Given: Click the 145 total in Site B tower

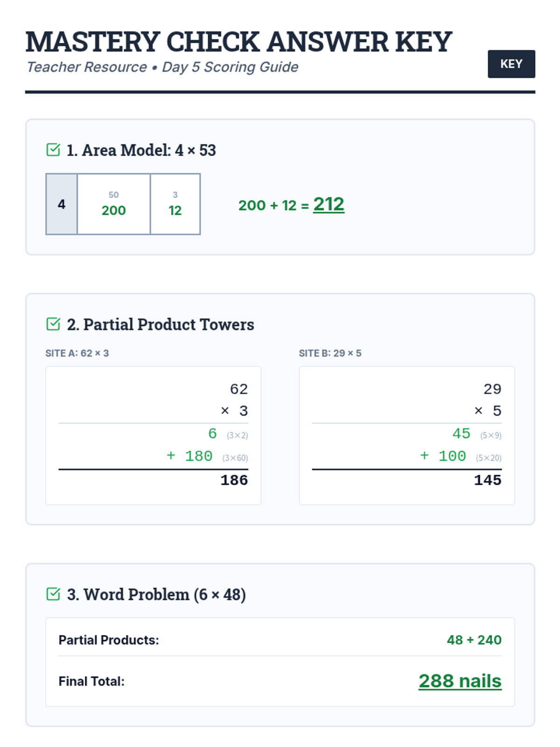Looking at the screenshot, I should pos(487,480).
